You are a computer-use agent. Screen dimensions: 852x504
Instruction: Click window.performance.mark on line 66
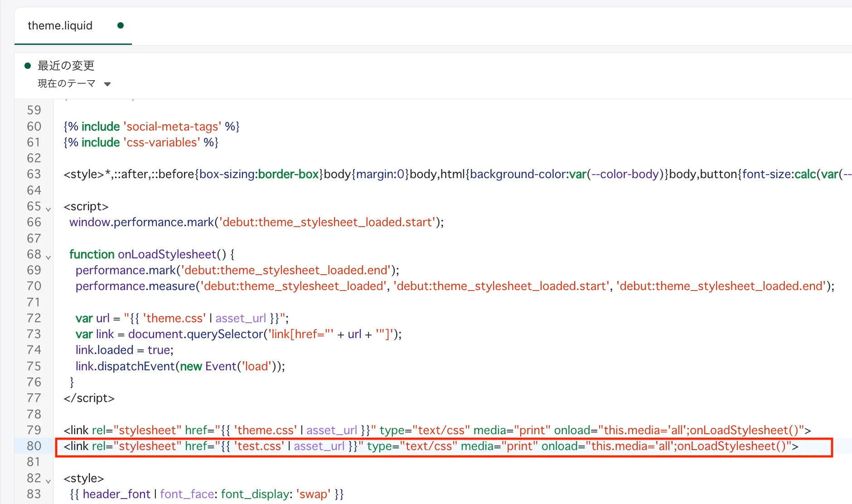[141, 222]
